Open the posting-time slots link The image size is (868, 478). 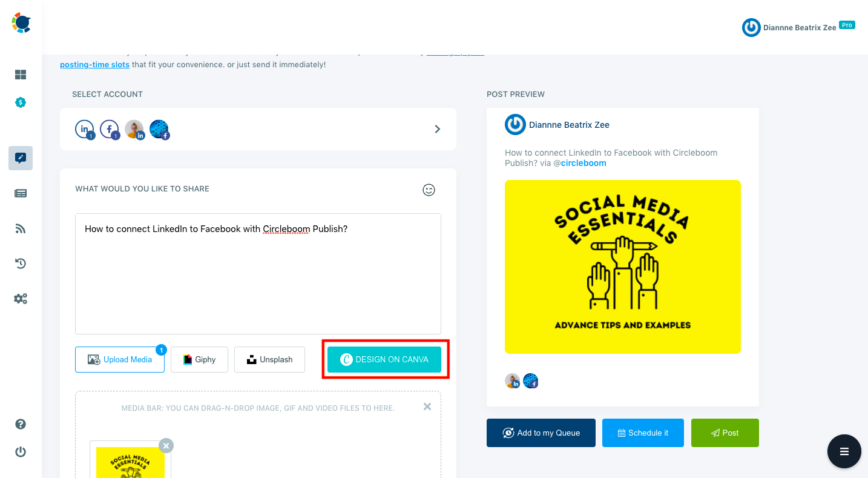tap(94, 64)
